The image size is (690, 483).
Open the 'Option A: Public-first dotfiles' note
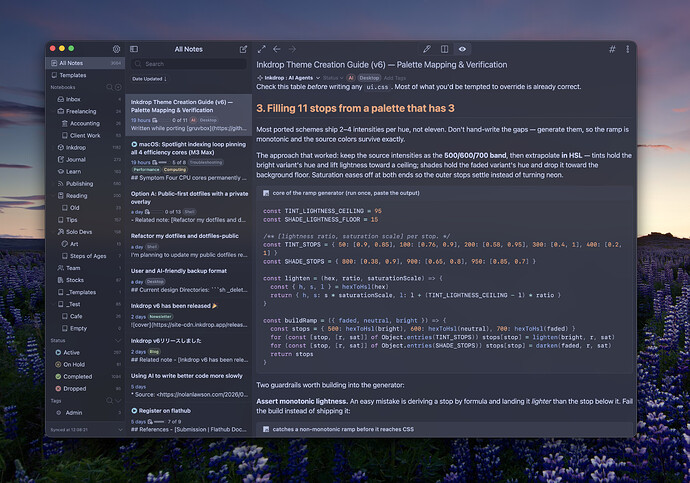point(189,207)
